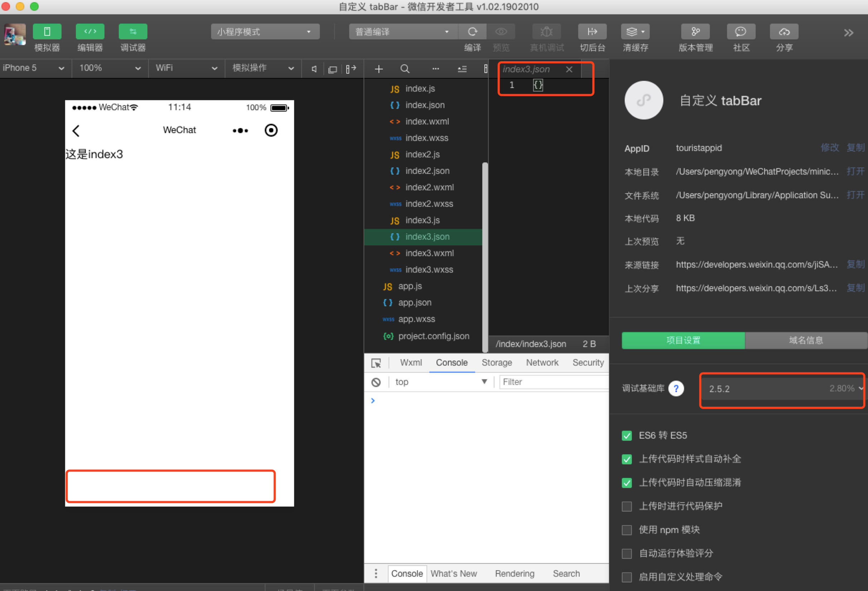Open the 清缓存 clear cache layers icon
This screenshot has height=591, width=868.
[x=635, y=32]
